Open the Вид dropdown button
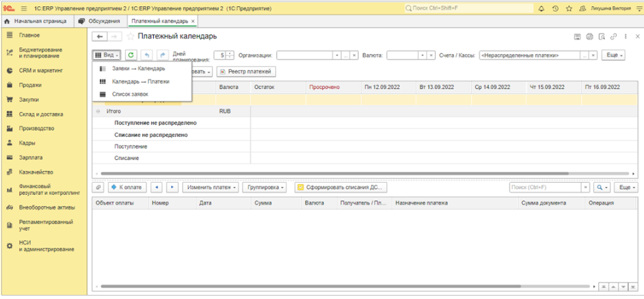This screenshot has height=299, width=644. pos(107,55)
